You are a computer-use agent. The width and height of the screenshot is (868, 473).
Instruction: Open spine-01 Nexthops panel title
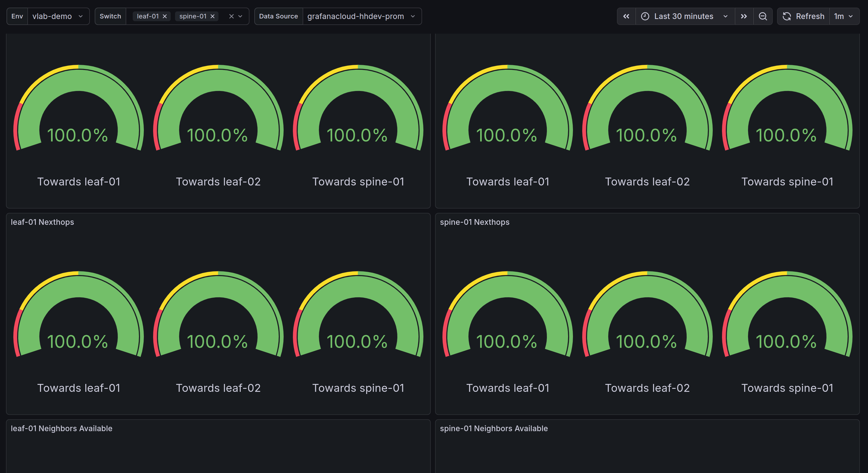pyautogui.click(x=474, y=222)
